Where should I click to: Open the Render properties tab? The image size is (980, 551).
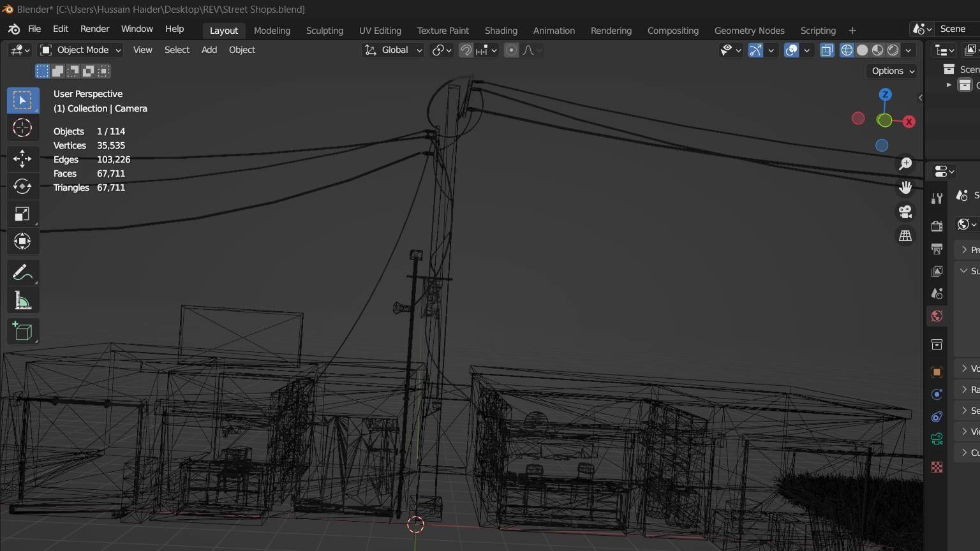point(937,226)
